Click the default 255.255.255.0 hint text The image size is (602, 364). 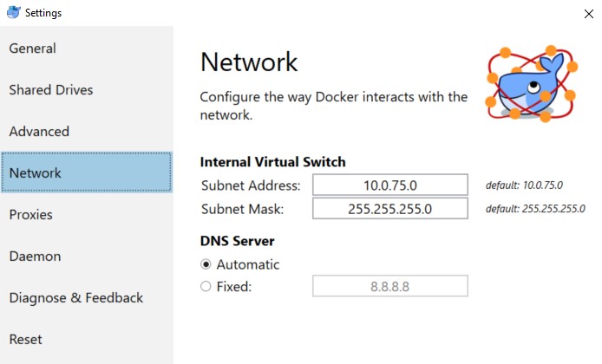tap(534, 209)
